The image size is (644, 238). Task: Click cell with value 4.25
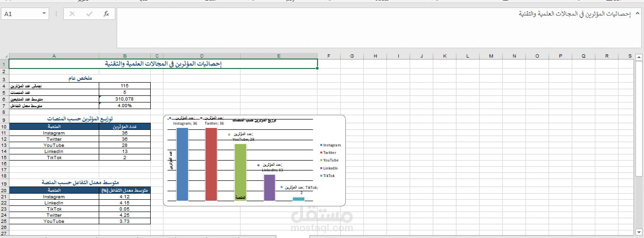[x=125, y=215]
